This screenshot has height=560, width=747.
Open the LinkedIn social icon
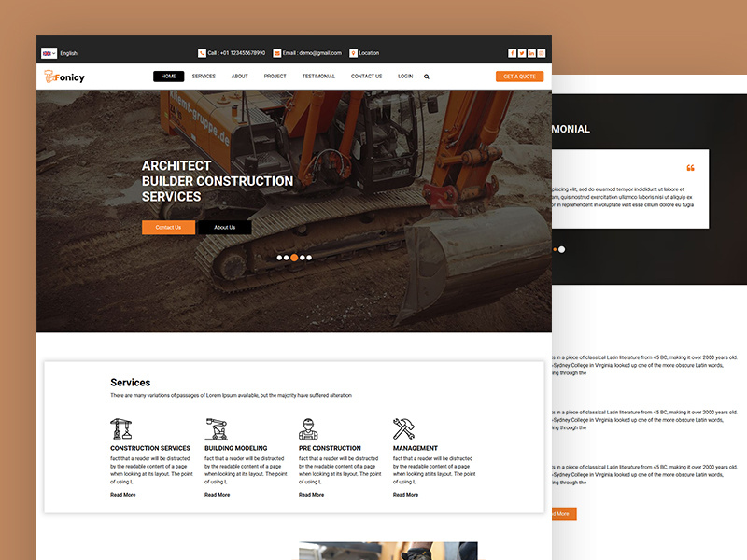pos(532,53)
